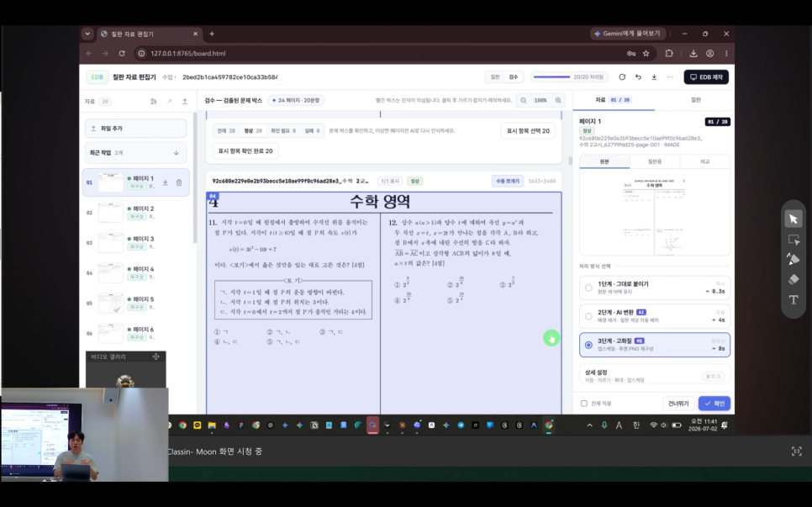This screenshot has width=812, height=507.
Task: Click the move icon on 비디오 갤러리 panel
Action: click(156, 356)
